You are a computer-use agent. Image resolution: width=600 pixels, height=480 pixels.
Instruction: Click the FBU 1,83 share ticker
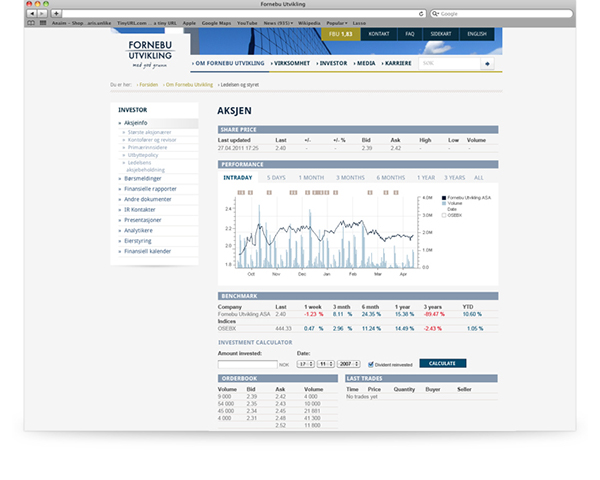pyautogui.click(x=341, y=34)
